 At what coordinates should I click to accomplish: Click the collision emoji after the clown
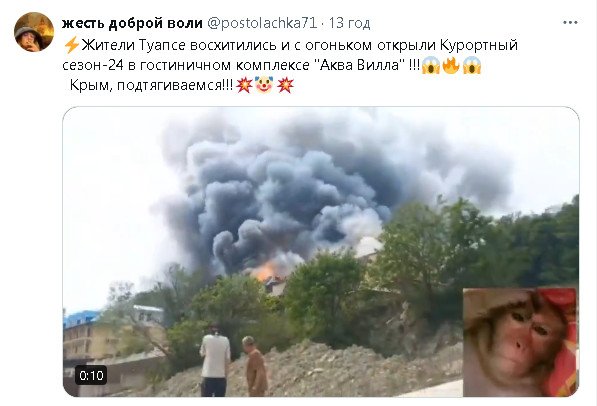[x=285, y=85]
